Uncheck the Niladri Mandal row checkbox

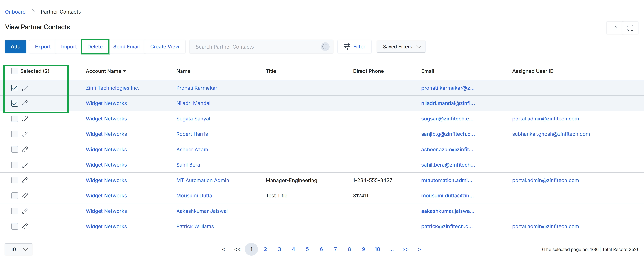[x=15, y=103]
